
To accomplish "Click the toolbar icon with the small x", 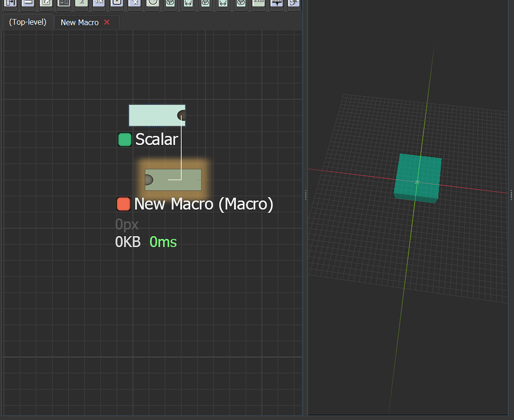I will [x=134, y=4].
